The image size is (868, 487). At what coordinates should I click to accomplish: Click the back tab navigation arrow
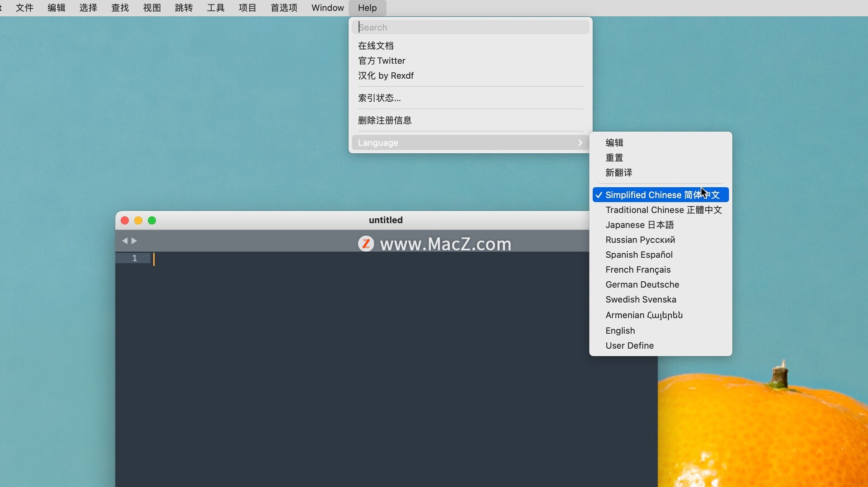(x=124, y=241)
